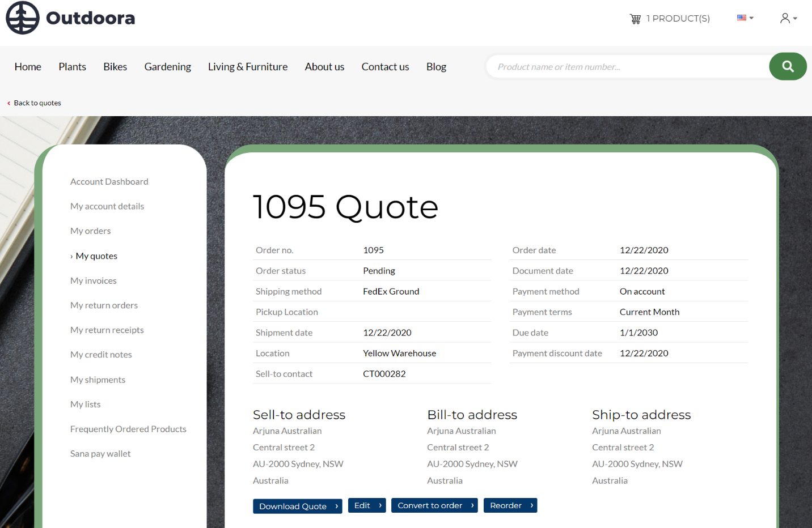
Task: Go back via Back to quotes link
Action: (34, 103)
